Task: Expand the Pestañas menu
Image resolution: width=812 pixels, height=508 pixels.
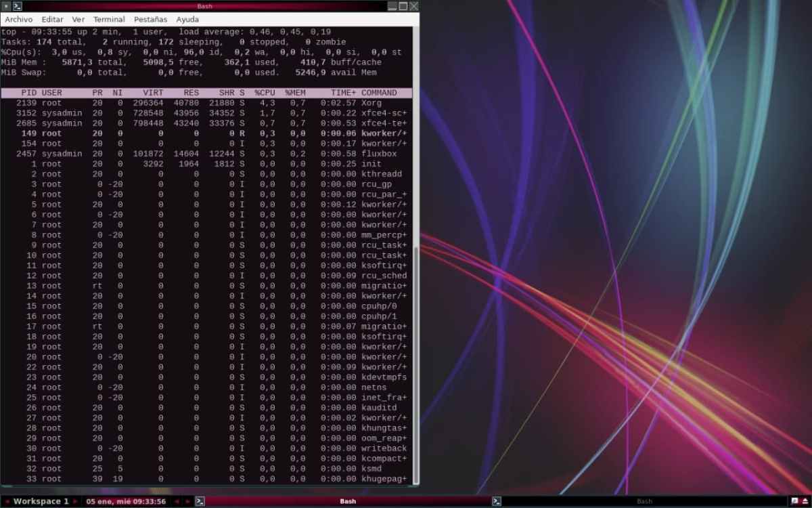Action: coord(150,20)
